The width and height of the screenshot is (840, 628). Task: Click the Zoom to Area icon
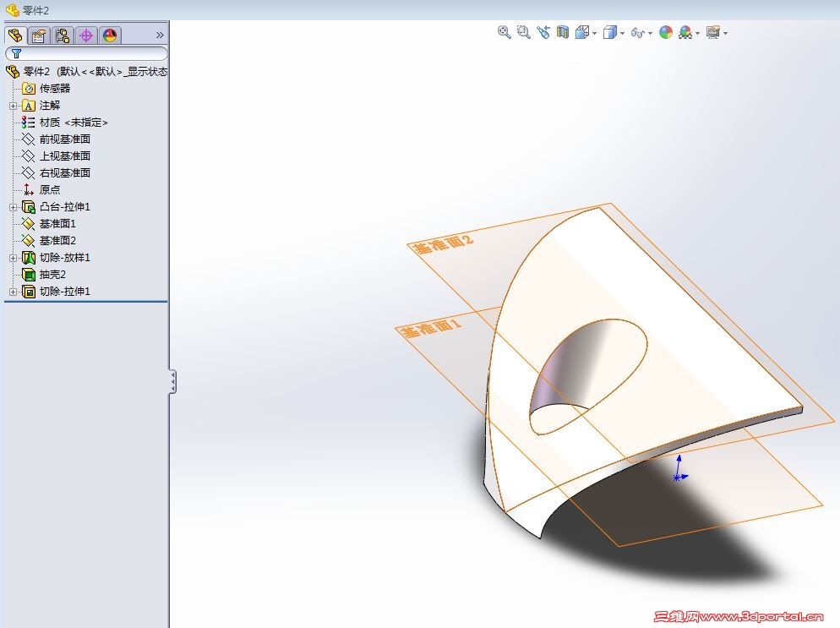pyautogui.click(x=523, y=32)
